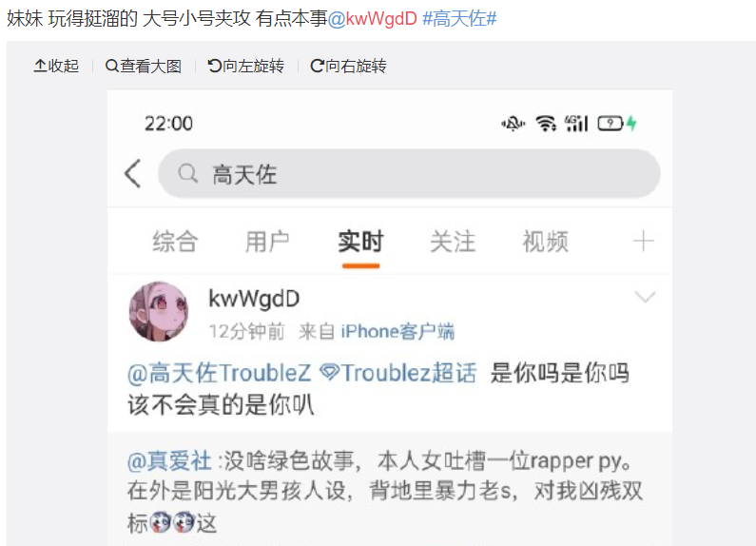The height and width of the screenshot is (546, 756).
Task: Select the 实时 tab
Action: pos(360,242)
